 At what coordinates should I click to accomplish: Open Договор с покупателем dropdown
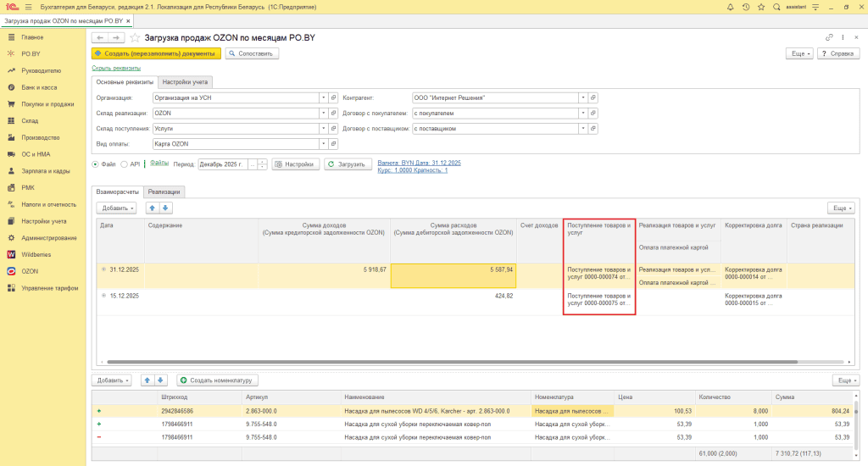(583, 113)
